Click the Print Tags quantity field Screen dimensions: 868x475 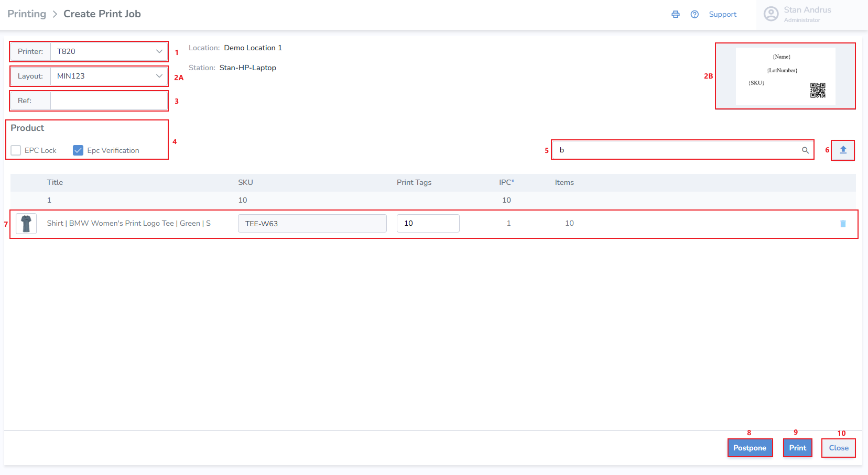point(428,223)
